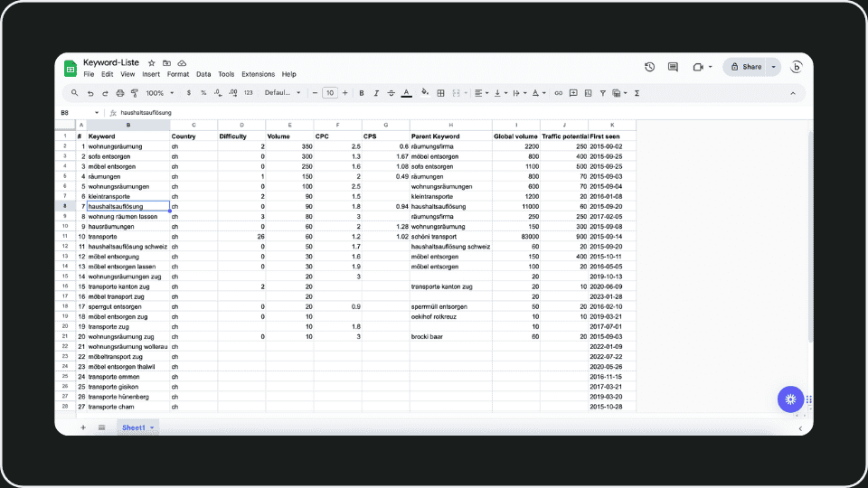
Task: Open the account avatar
Action: 796,67
